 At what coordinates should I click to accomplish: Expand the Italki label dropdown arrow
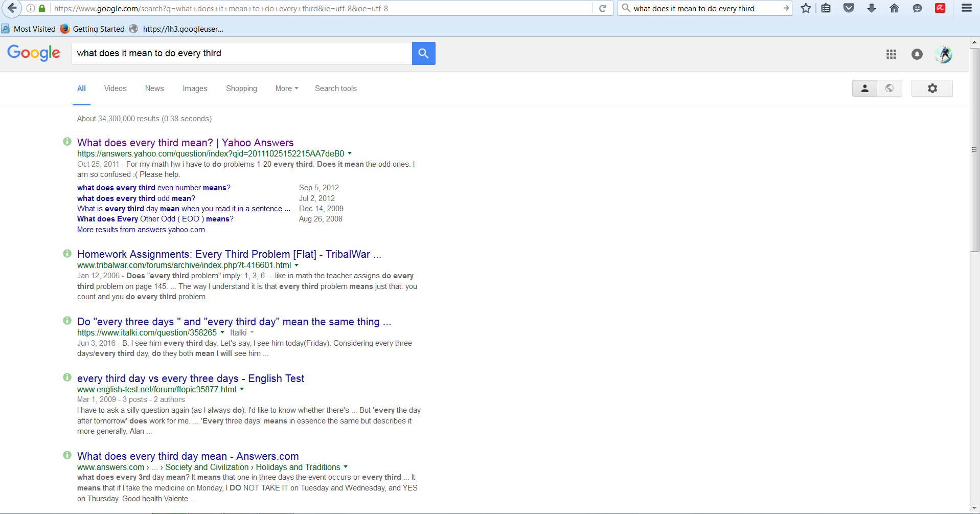tap(252, 333)
